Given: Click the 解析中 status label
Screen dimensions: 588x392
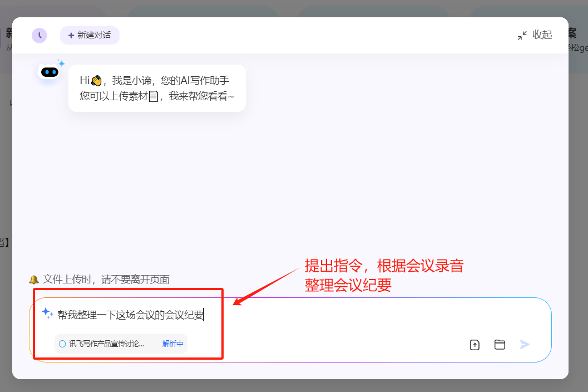Looking at the screenshot, I should pyautogui.click(x=172, y=344).
